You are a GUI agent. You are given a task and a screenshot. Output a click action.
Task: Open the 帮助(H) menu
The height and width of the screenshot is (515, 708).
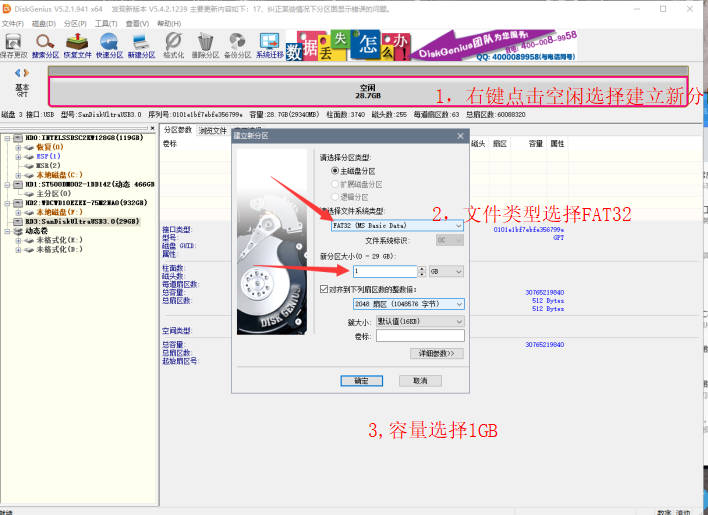tap(169, 23)
